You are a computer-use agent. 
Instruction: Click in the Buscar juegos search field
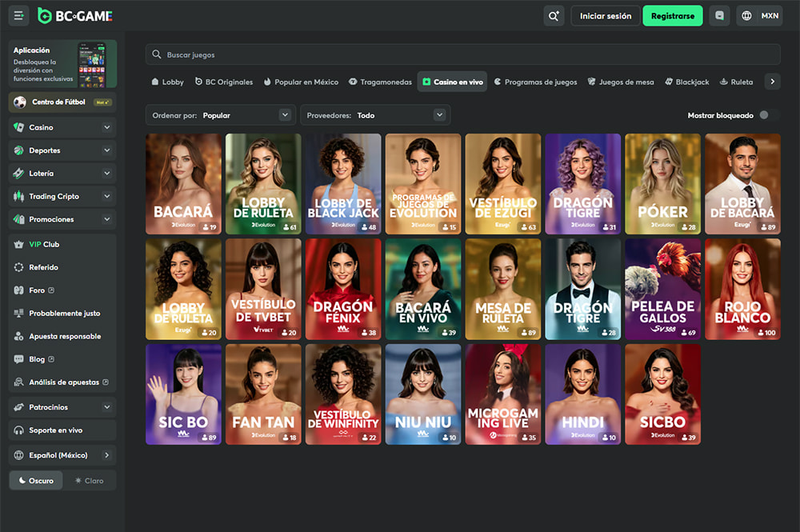pos(462,54)
